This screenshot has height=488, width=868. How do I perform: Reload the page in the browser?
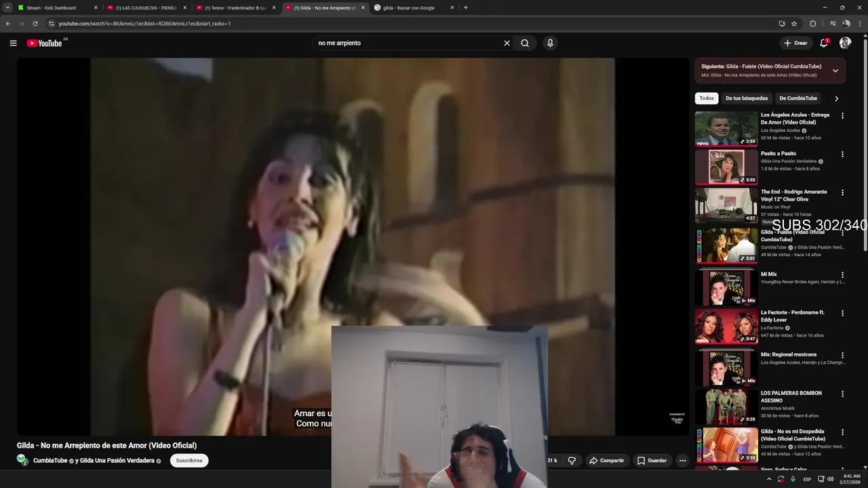pyautogui.click(x=35, y=23)
